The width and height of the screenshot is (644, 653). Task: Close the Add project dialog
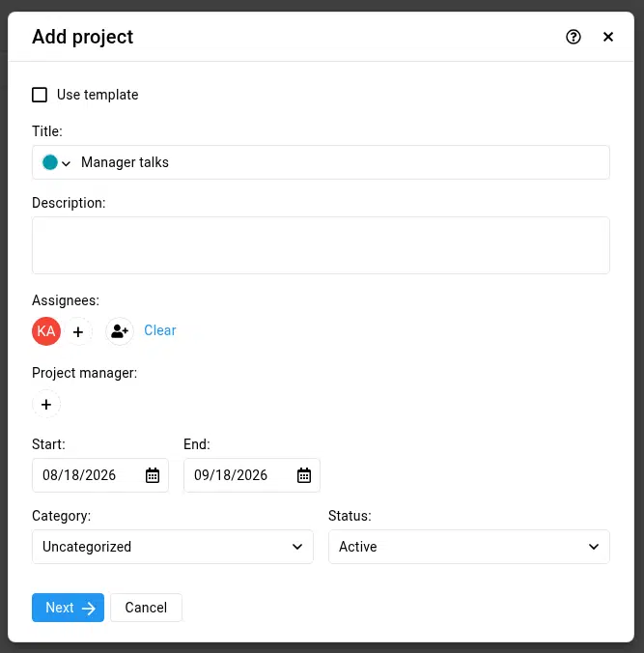click(x=607, y=37)
